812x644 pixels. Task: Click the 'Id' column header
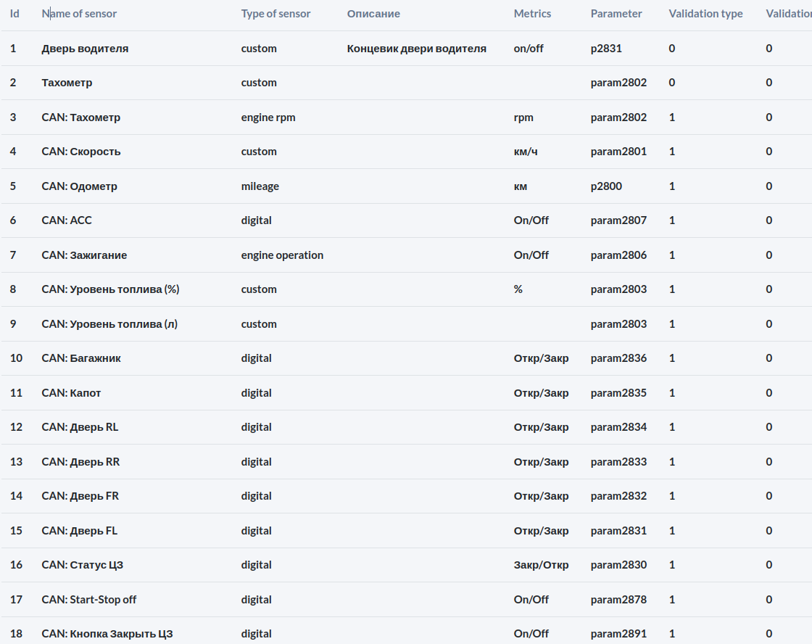[14, 14]
